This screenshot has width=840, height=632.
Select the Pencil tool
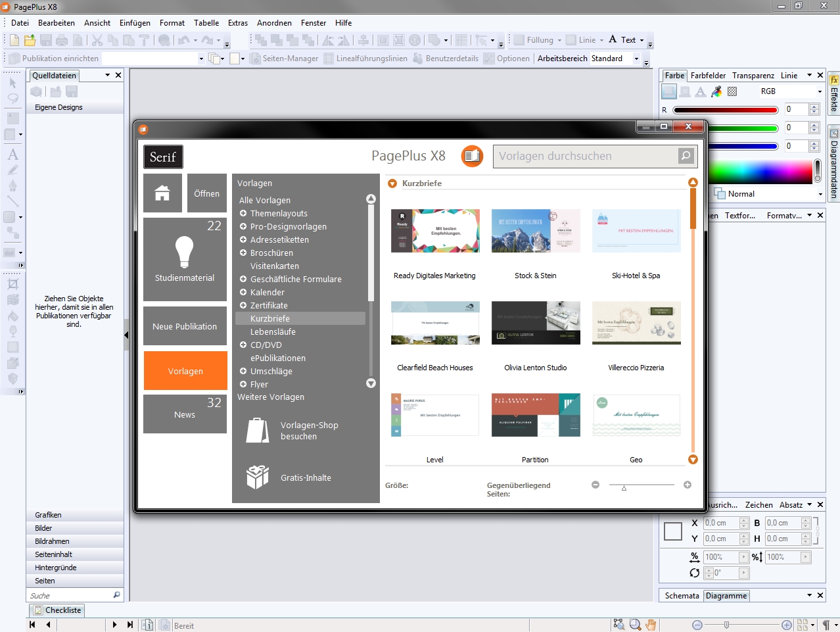click(12, 169)
